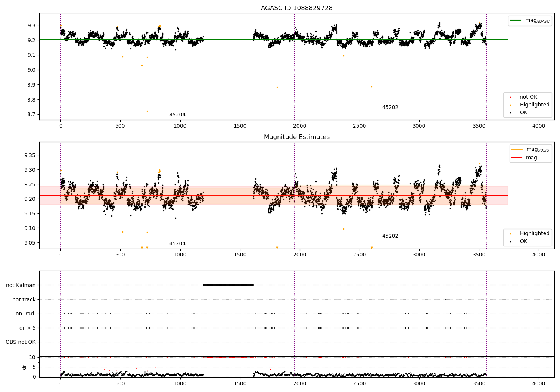This screenshot has height=392, width=560.
Task: Click 'OK' entry in the top plot legend
Action: point(523,113)
